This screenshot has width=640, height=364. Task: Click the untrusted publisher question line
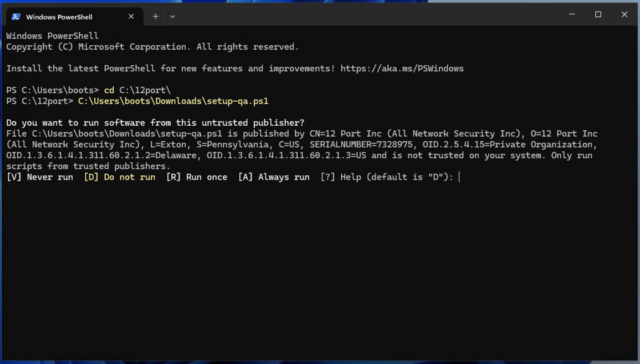155,123
